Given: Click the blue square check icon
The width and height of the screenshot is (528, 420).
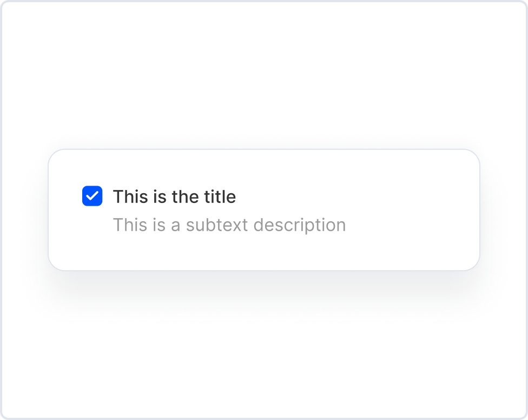Looking at the screenshot, I should point(92,196).
